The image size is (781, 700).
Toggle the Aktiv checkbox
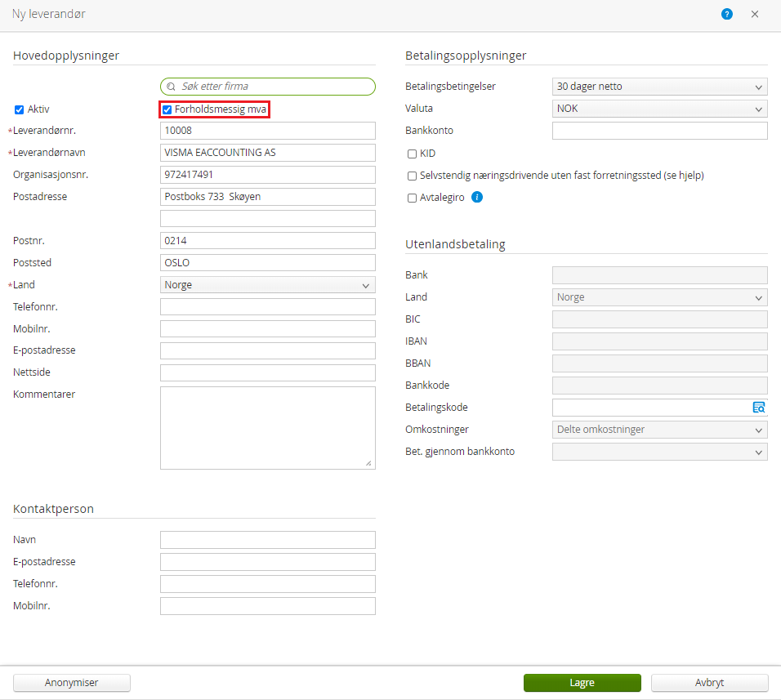pyautogui.click(x=19, y=109)
